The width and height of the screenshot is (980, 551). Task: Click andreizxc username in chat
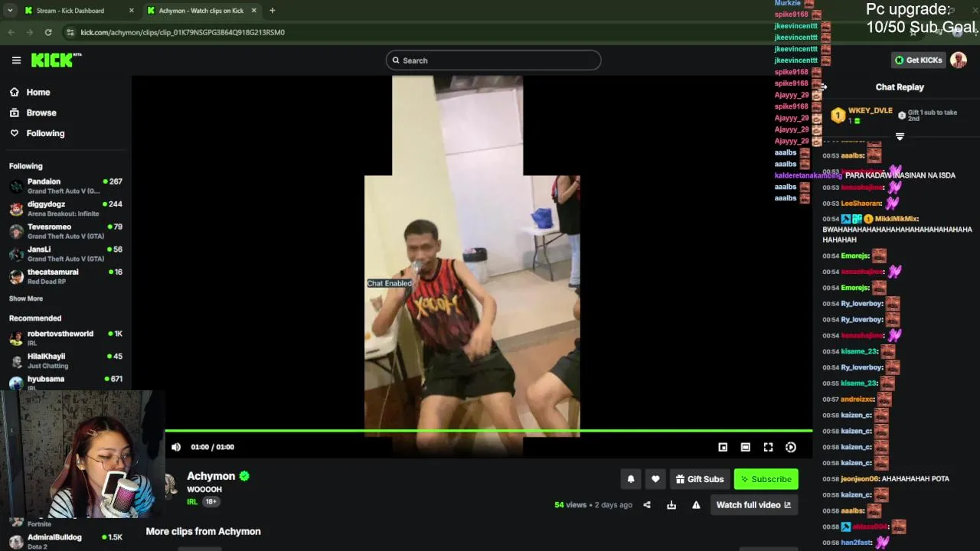857,399
